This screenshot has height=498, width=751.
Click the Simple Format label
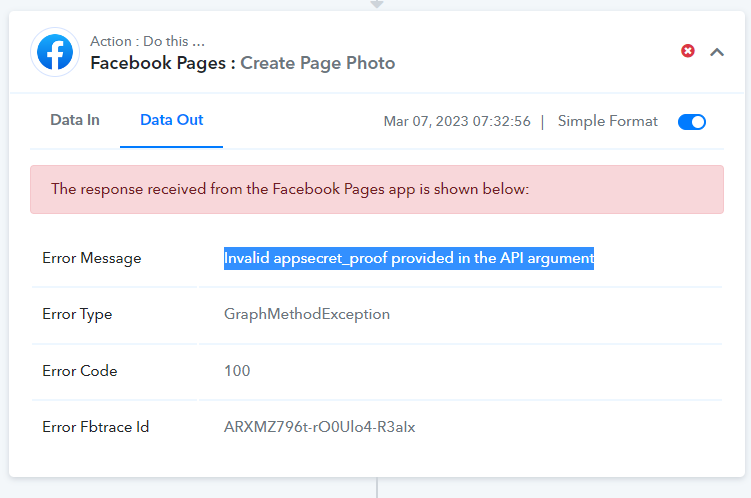(607, 121)
